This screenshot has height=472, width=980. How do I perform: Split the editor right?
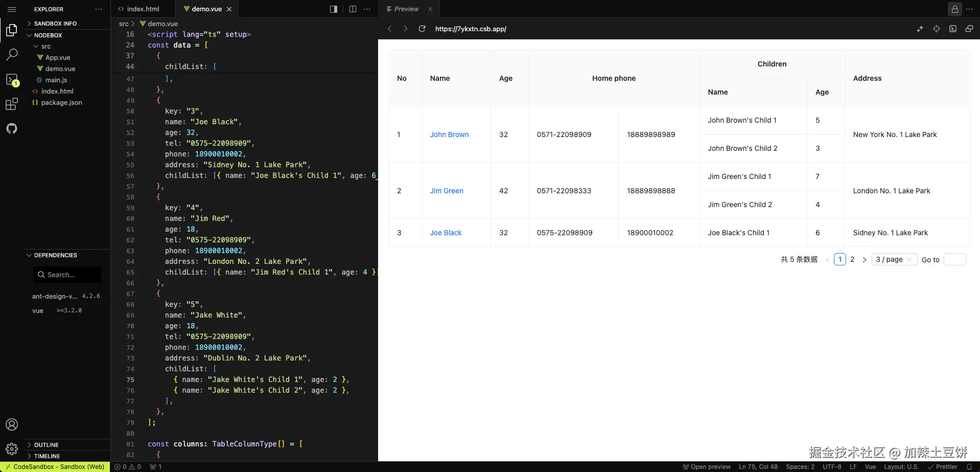coord(353,9)
